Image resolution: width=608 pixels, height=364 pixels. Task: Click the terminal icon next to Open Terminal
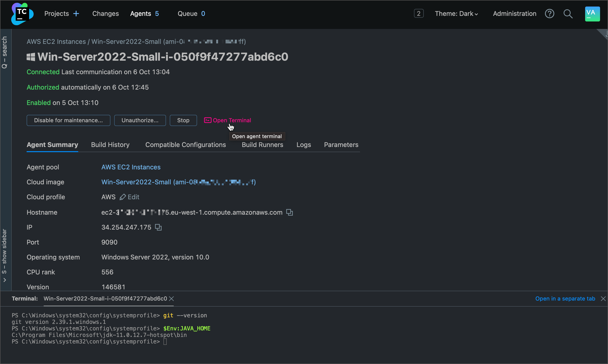[207, 120]
